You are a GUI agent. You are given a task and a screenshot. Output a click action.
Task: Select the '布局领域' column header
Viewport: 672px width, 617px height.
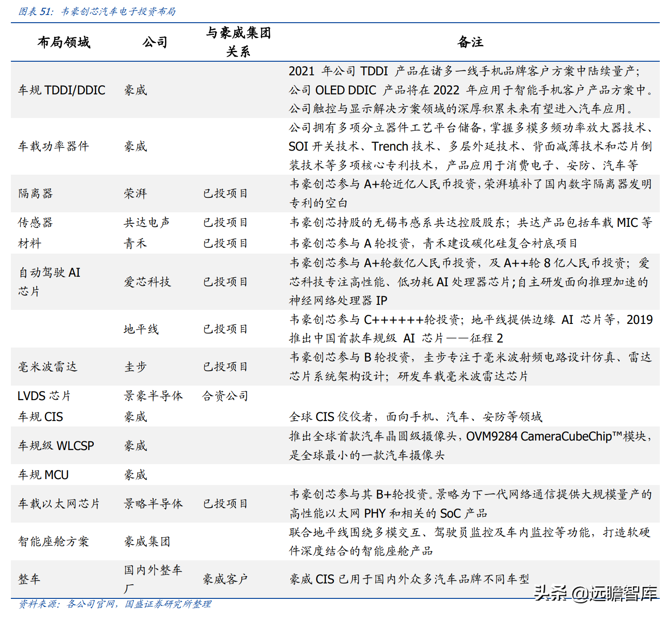point(64,42)
